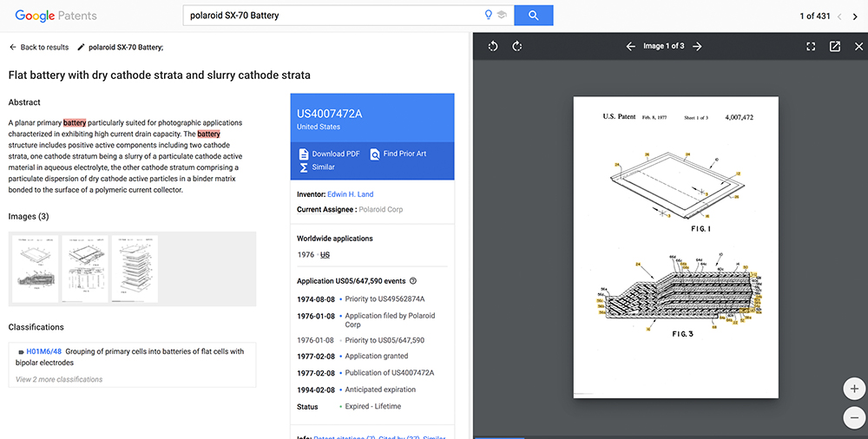The width and height of the screenshot is (868, 439).
Task: Go to next image in viewer
Action: click(x=697, y=47)
